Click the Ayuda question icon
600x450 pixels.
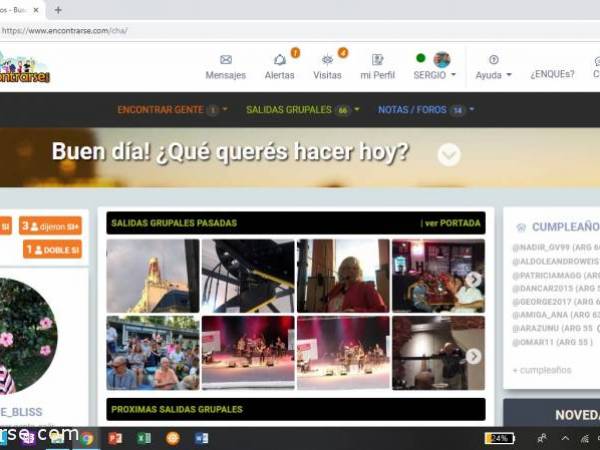click(x=494, y=59)
